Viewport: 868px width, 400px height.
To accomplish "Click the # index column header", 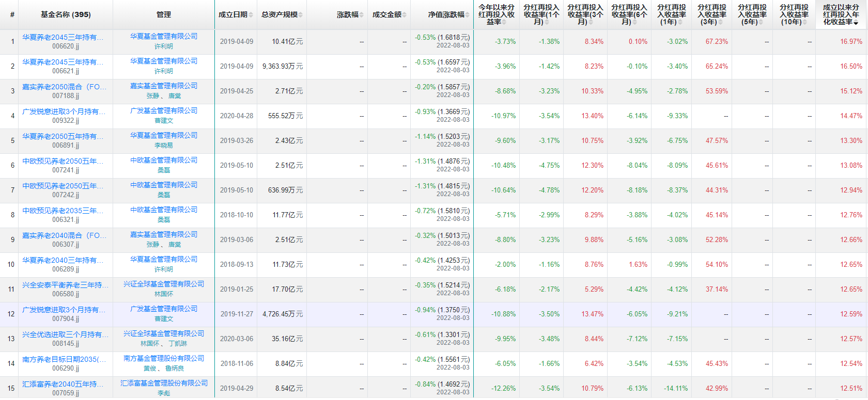I will (x=12, y=15).
